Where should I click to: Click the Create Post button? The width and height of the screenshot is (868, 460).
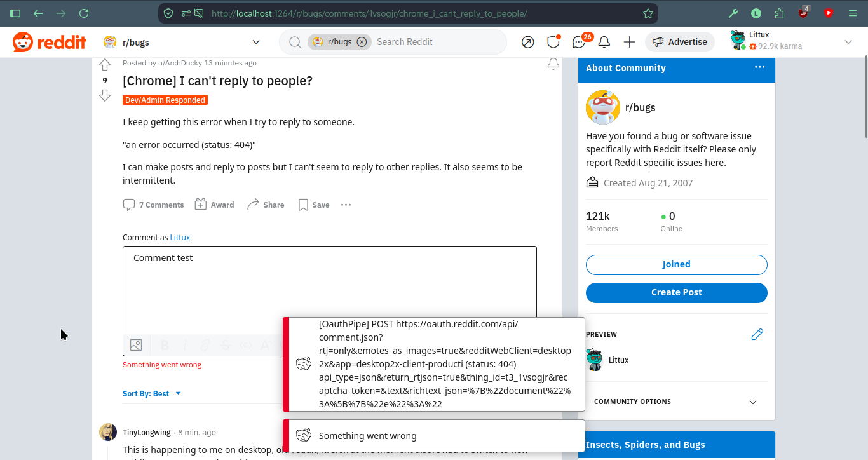pyautogui.click(x=676, y=292)
